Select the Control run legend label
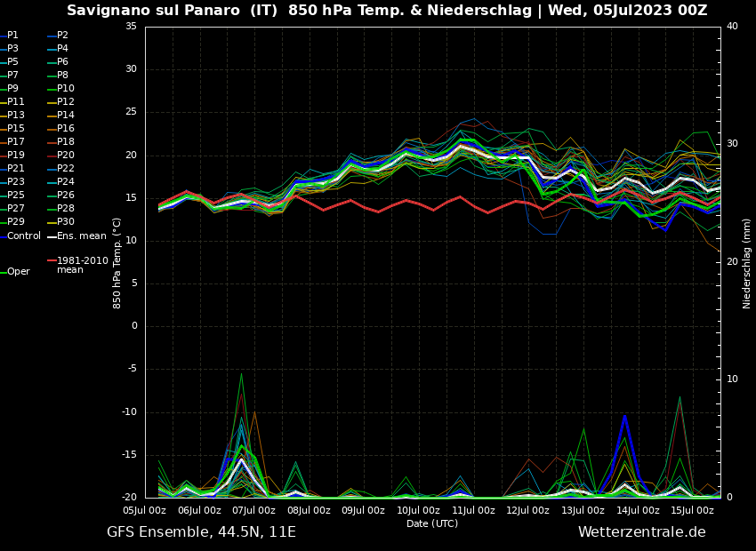The image size is (756, 551). pos(24,236)
